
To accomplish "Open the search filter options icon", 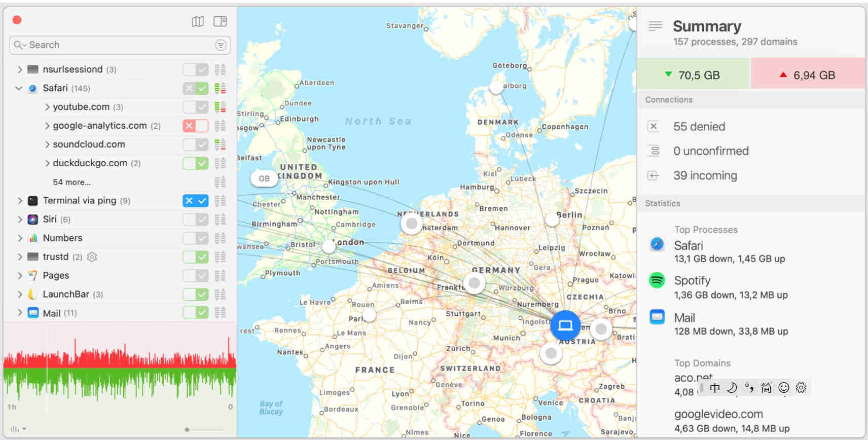I will point(221,45).
